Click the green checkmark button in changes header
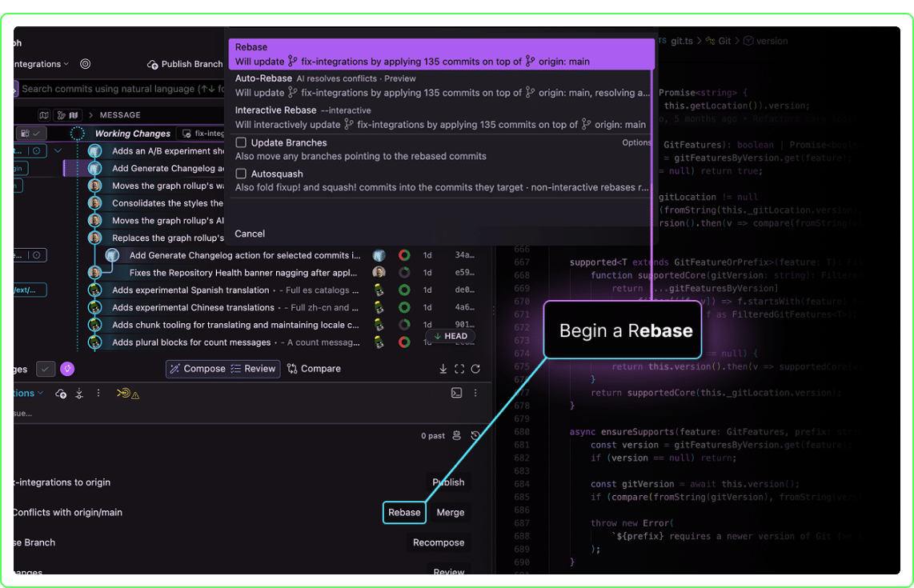Image resolution: width=914 pixels, height=588 pixels. click(46, 369)
